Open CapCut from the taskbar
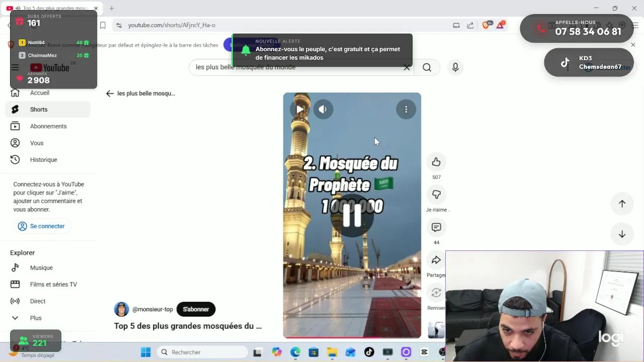This screenshot has width=644, height=362. click(x=424, y=352)
